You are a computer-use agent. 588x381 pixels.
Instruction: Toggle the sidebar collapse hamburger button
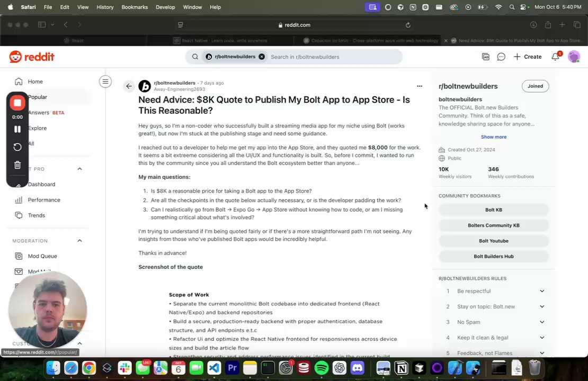(105, 81)
